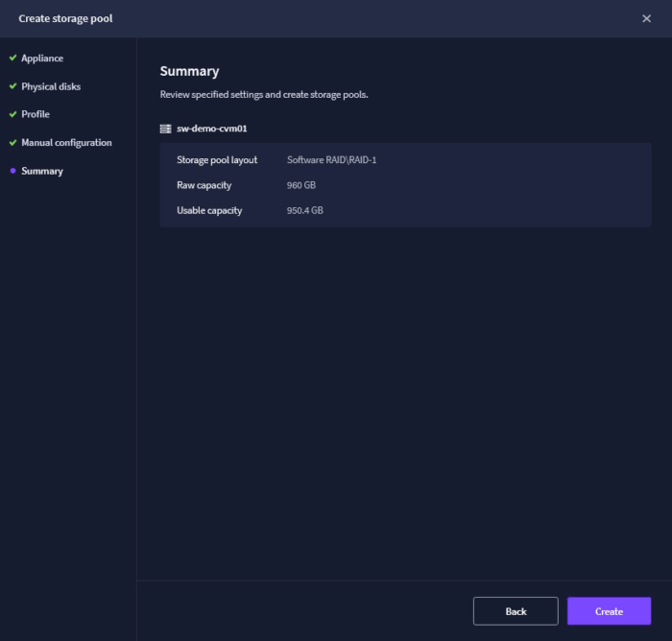Click the Raw capacity label
Image resolution: width=672 pixels, height=641 pixels.
click(x=204, y=185)
